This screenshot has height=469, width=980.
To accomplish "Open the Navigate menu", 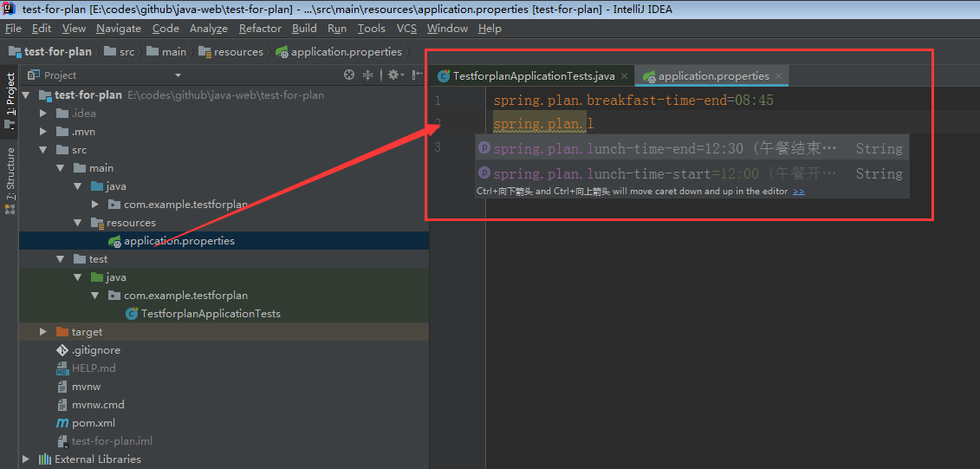I will [x=119, y=28].
